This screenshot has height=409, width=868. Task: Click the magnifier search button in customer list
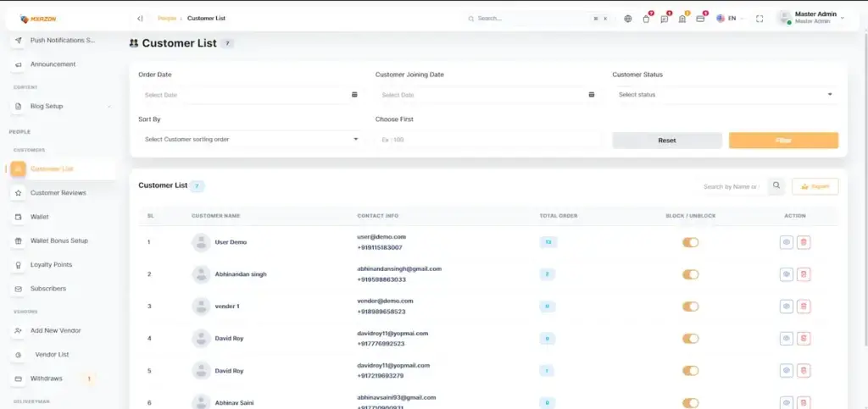coord(776,186)
